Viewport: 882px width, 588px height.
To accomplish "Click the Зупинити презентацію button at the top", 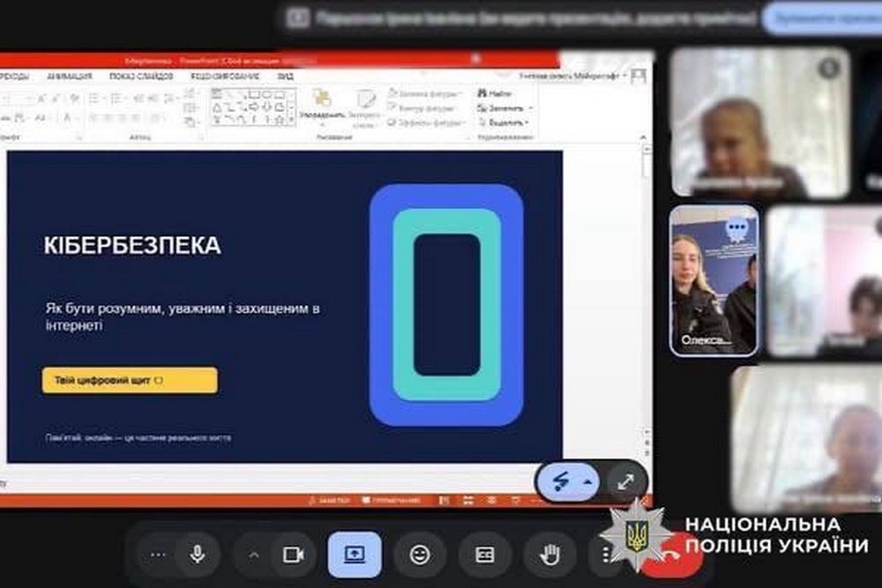I will click(823, 19).
